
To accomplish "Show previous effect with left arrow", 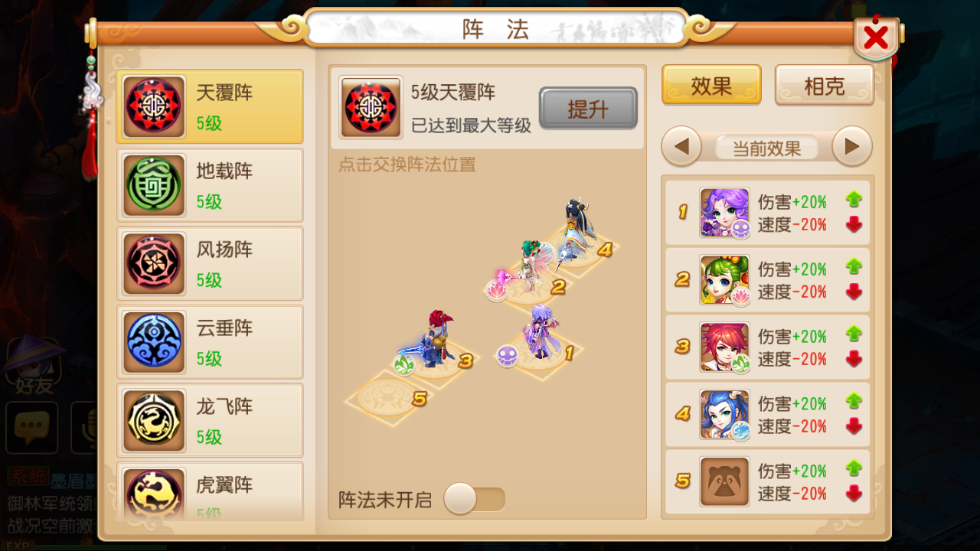I will 681,147.
